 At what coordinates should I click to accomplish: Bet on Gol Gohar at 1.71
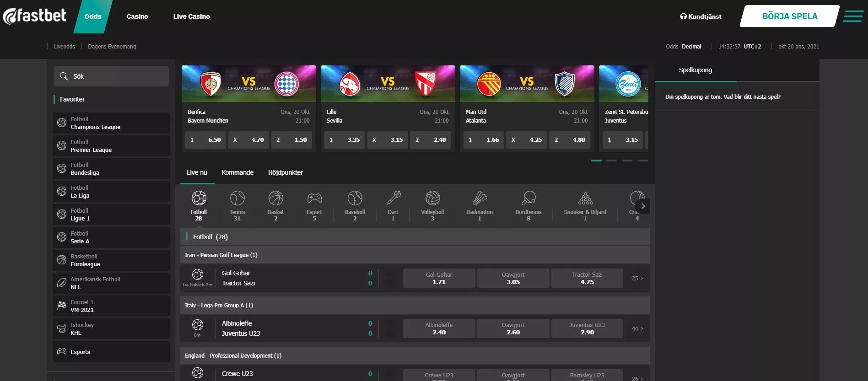(439, 278)
